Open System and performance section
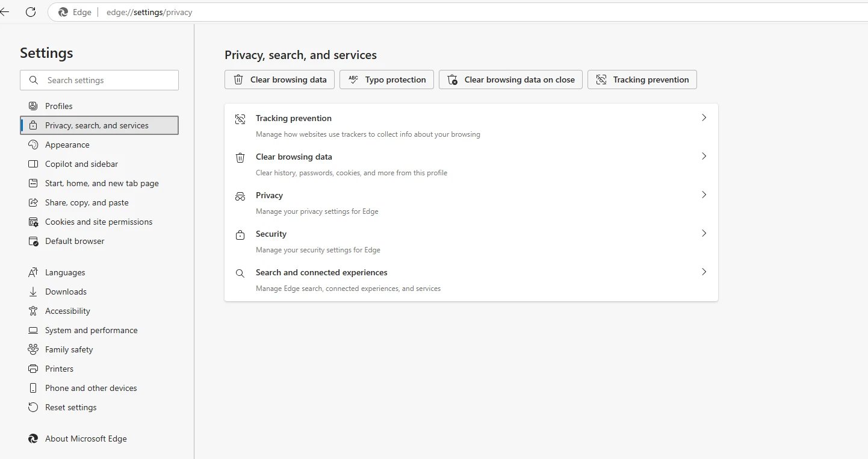868x459 pixels. click(x=99, y=330)
